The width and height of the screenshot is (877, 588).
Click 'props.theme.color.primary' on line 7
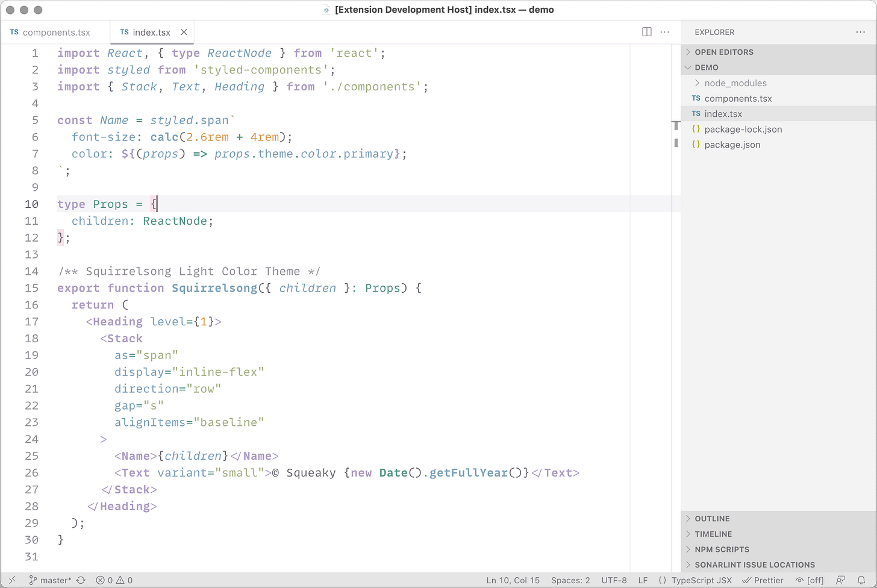pyautogui.click(x=304, y=154)
